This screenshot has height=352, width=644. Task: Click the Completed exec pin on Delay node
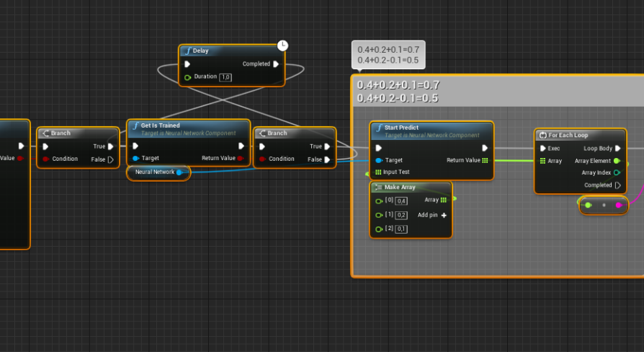click(x=276, y=63)
